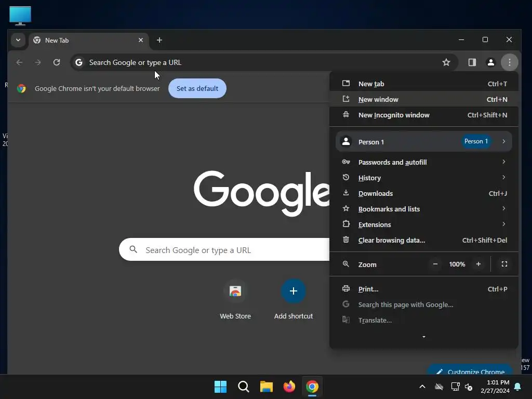Toggle the side panel icon
This screenshot has height=399, width=532.
click(x=472, y=62)
